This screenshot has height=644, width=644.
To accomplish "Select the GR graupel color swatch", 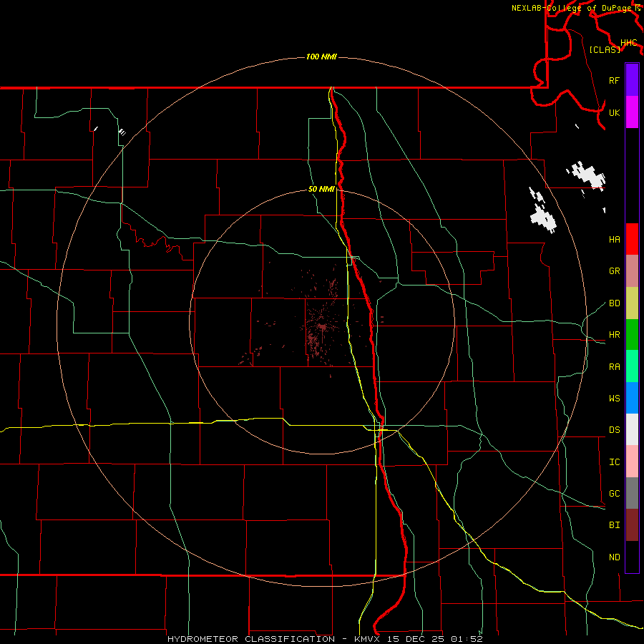I will tap(632, 271).
